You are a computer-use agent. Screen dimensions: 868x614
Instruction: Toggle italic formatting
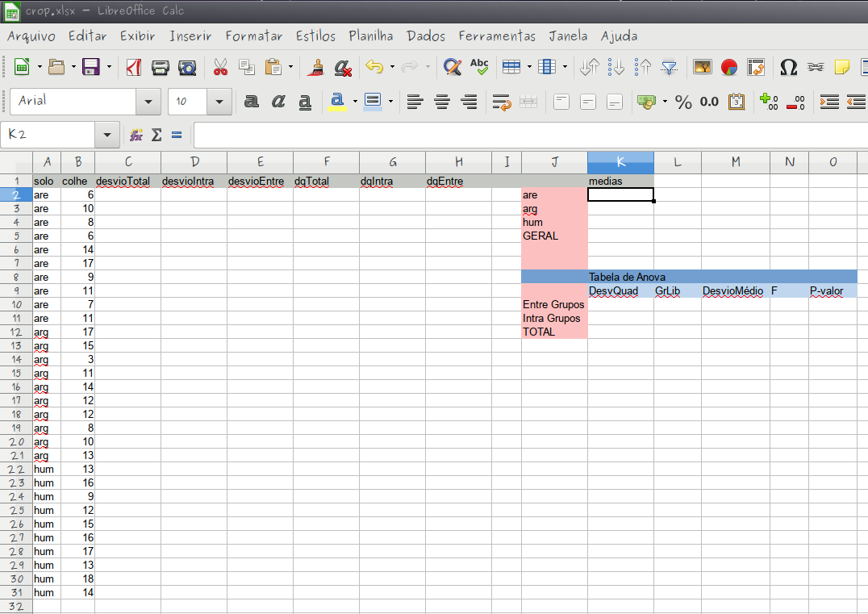[x=278, y=102]
